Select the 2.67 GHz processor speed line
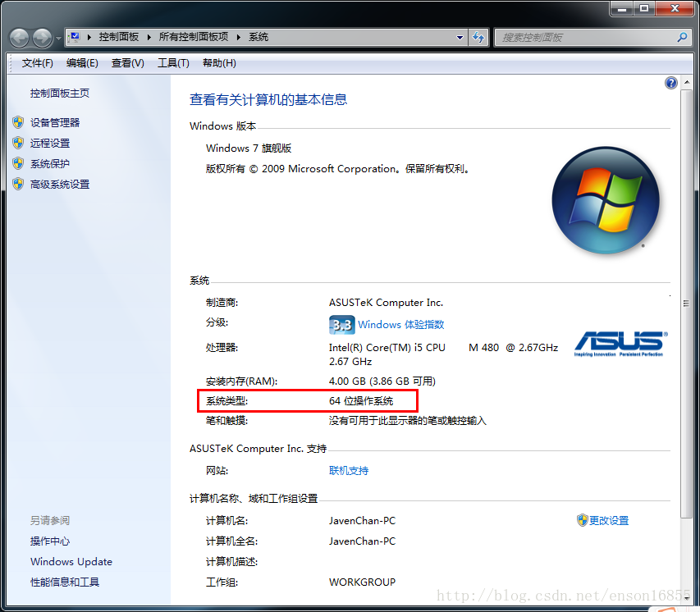700x612 pixels. point(350,362)
